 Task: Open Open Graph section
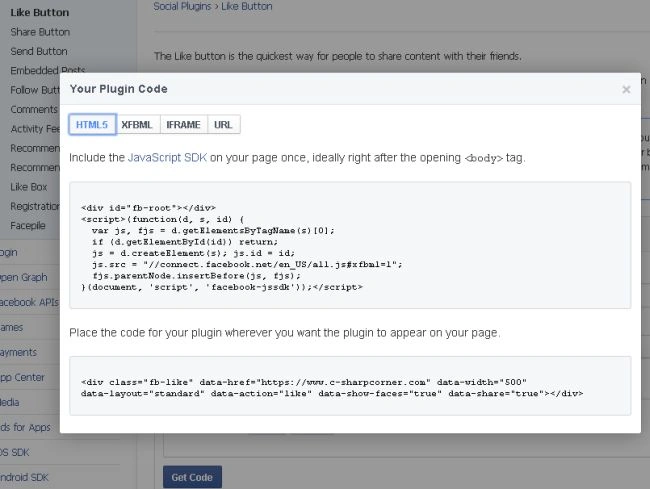tap(24, 277)
